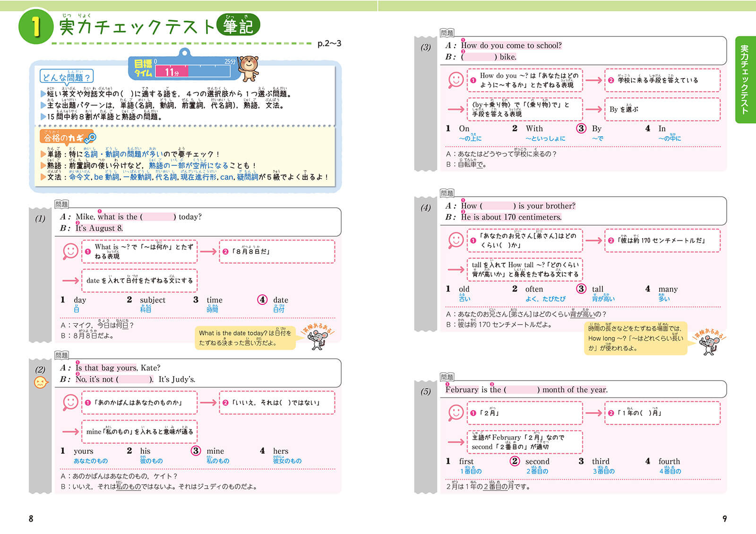Click the 25分 end of the time gauge
Screen dimensions: 756x534
point(230,61)
